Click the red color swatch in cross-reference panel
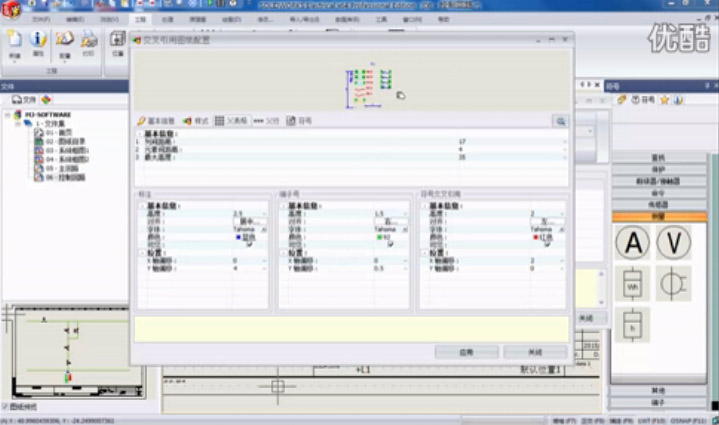 (x=535, y=237)
